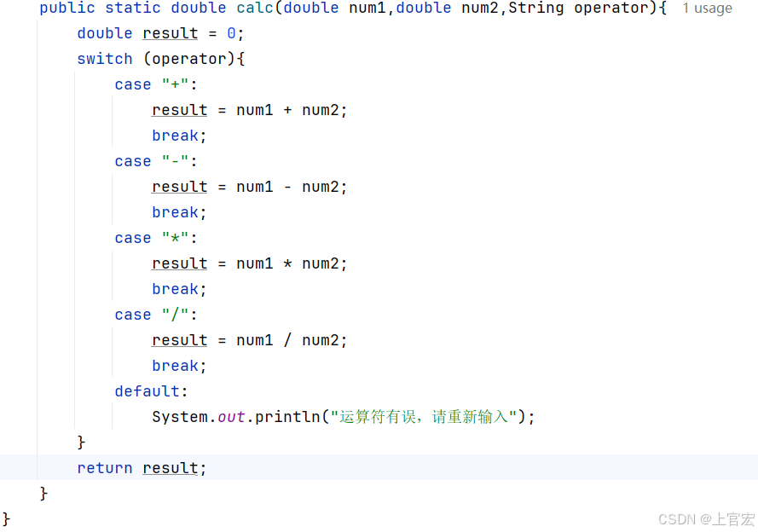Click the multiplication assignment to result
This screenshot has height=532, width=758.
tap(248, 263)
